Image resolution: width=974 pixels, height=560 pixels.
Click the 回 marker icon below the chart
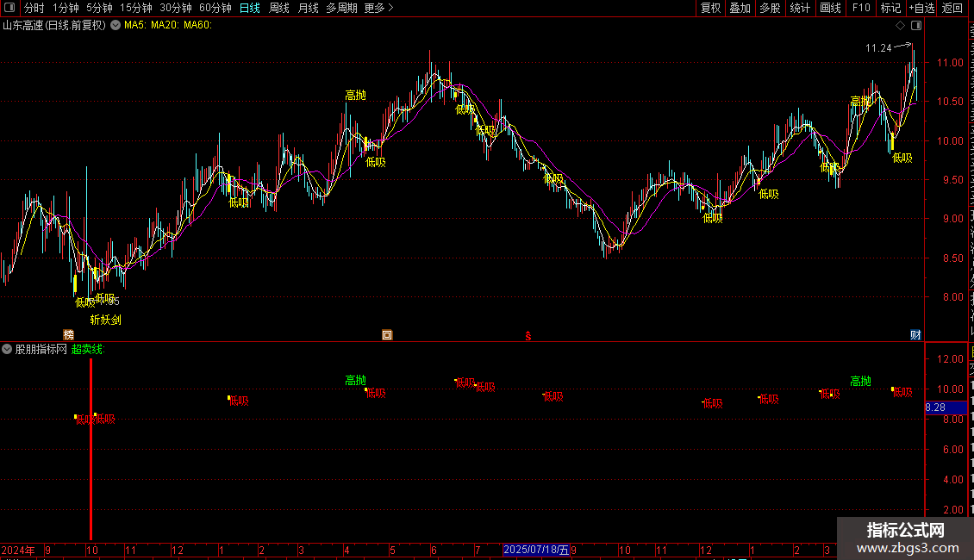click(387, 335)
